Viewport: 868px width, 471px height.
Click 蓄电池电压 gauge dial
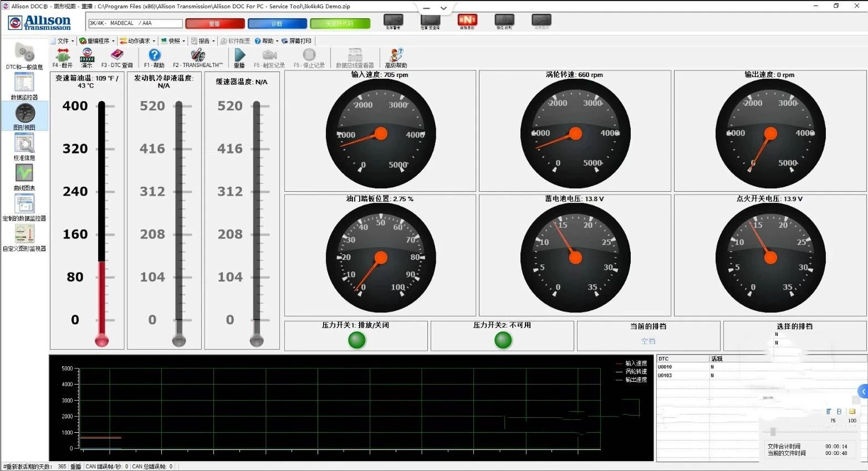coord(575,258)
